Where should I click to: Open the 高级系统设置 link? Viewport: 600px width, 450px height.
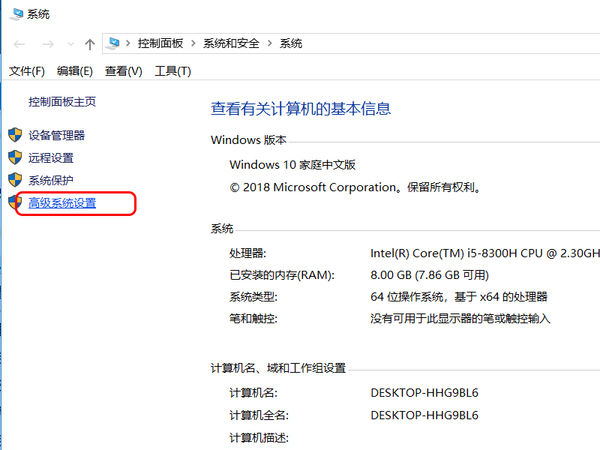pos(62,204)
